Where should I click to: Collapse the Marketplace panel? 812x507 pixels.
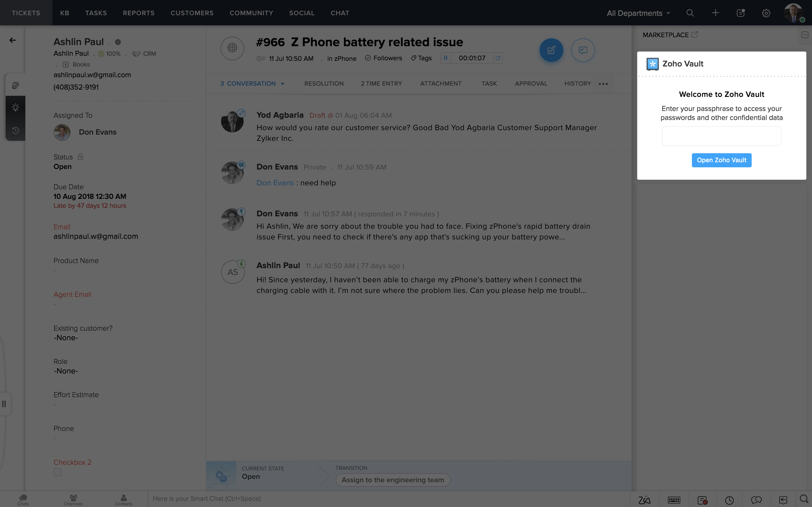pos(805,35)
